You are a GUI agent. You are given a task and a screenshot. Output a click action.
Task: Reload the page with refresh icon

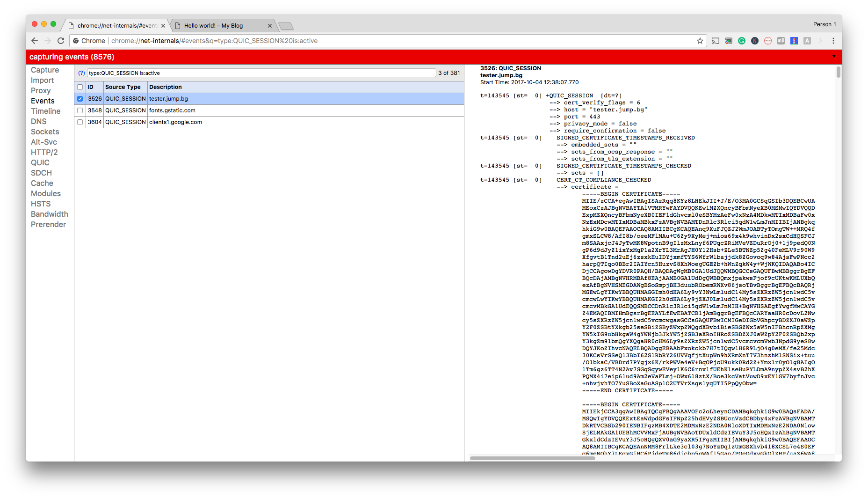[61, 41]
